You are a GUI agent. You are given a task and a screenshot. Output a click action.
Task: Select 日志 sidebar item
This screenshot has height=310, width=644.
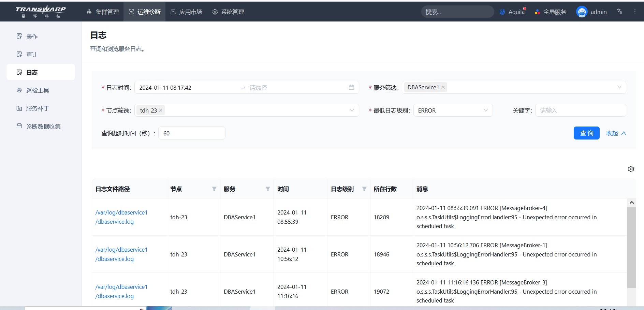tap(41, 72)
